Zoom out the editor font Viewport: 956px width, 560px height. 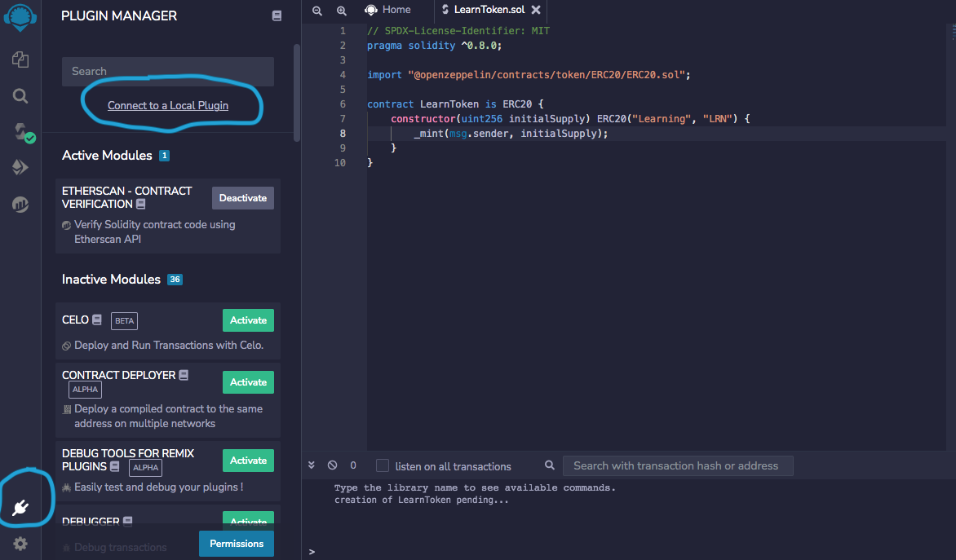tap(317, 11)
